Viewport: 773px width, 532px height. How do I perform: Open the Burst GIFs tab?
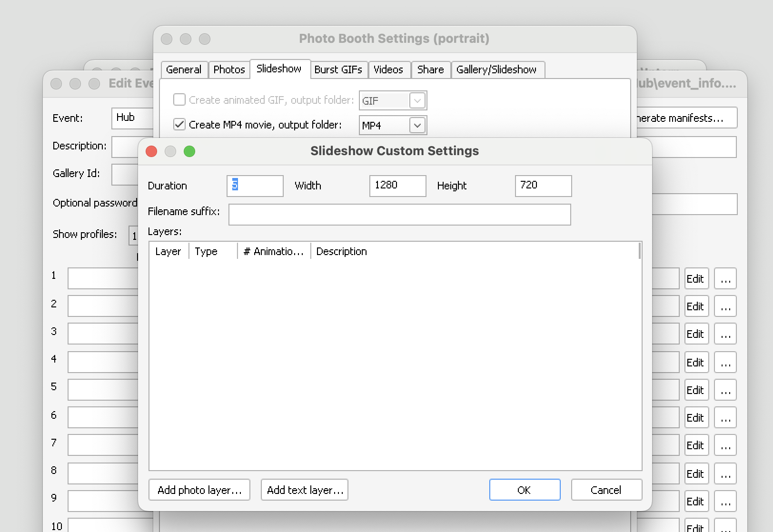point(338,69)
